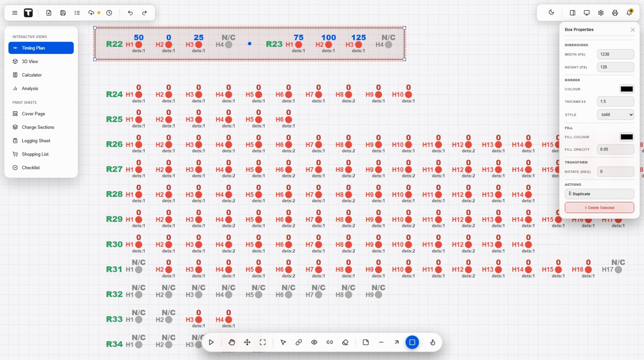Select the chain link tool

click(299, 342)
